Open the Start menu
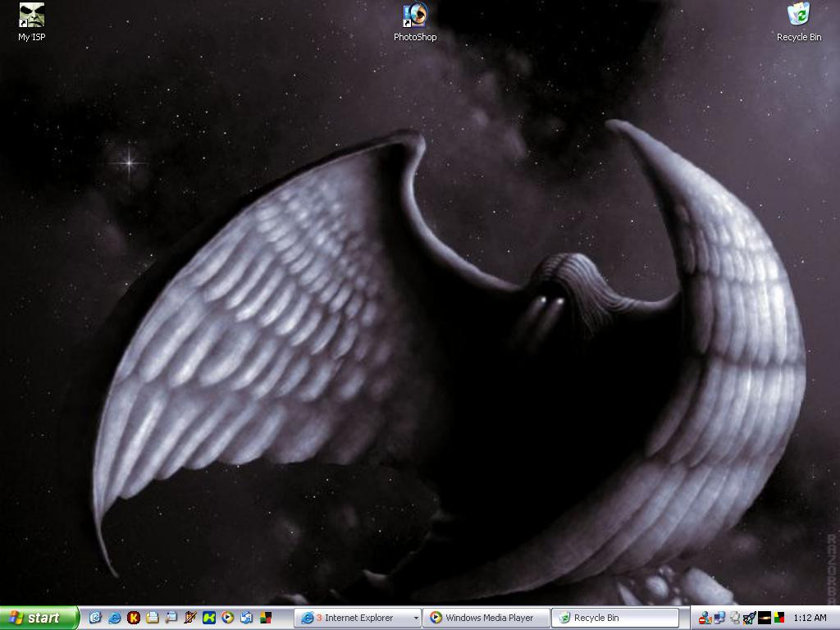The height and width of the screenshot is (630, 840). point(39,618)
